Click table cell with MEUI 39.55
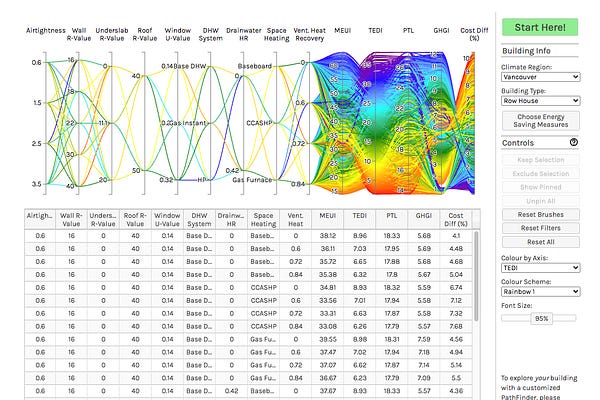This screenshot has width=600, height=400. (x=328, y=340)
